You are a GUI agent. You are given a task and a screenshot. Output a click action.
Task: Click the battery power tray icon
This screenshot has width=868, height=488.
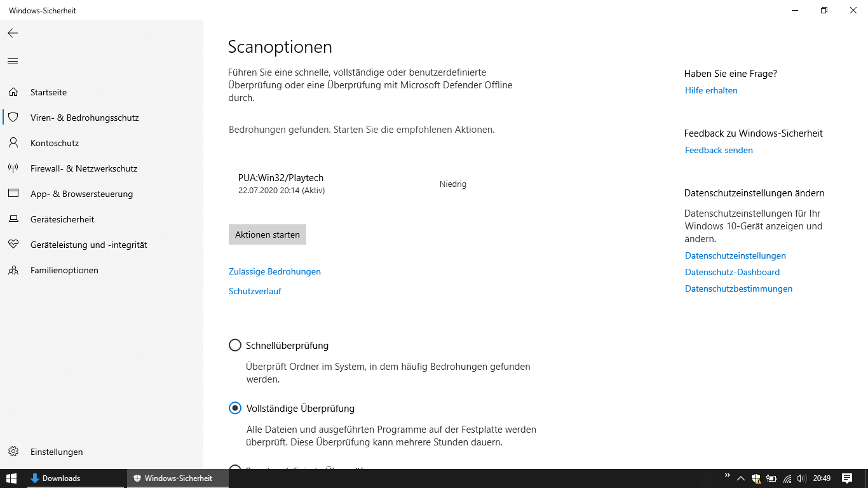pos(771,478)
